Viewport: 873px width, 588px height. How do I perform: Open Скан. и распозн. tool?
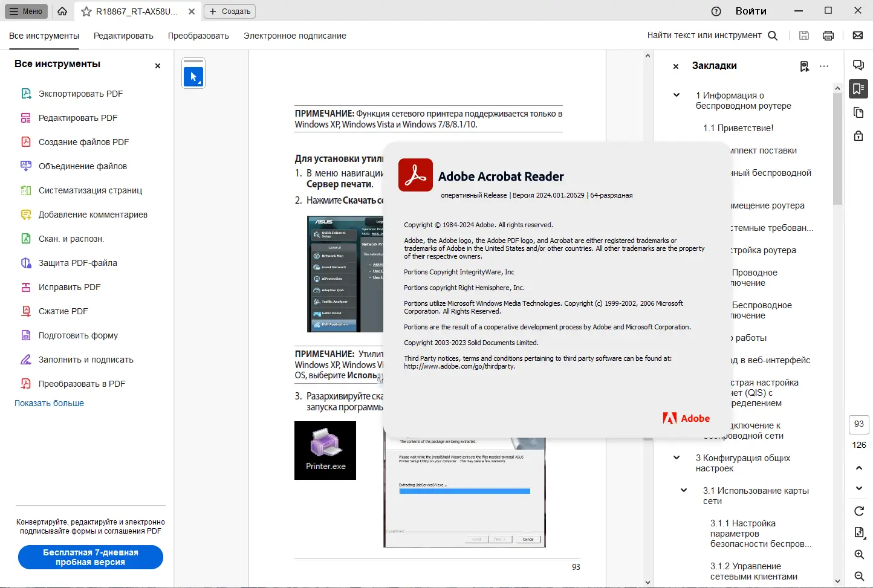pyautogui.click(x=71, y=239)
